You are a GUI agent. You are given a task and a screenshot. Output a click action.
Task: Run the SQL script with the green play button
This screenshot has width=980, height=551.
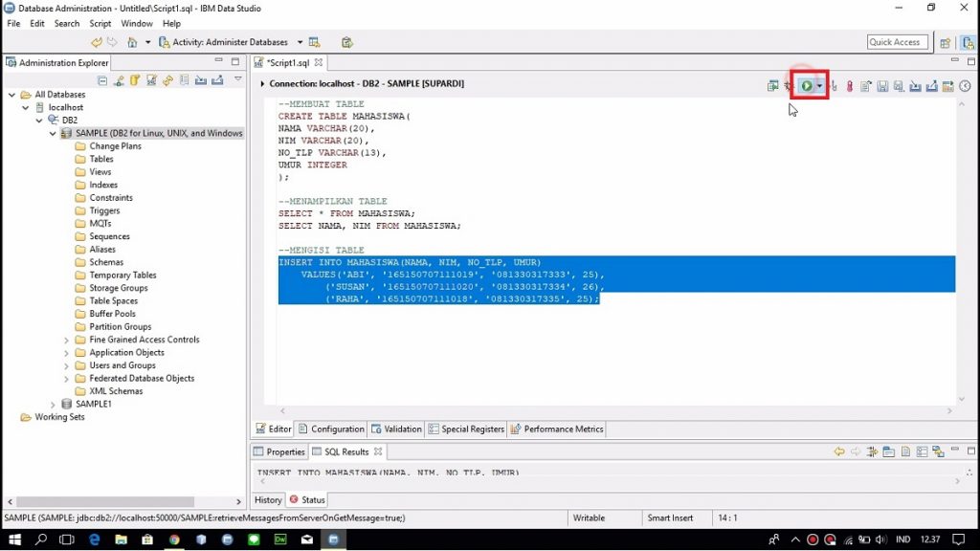[807, 86]
